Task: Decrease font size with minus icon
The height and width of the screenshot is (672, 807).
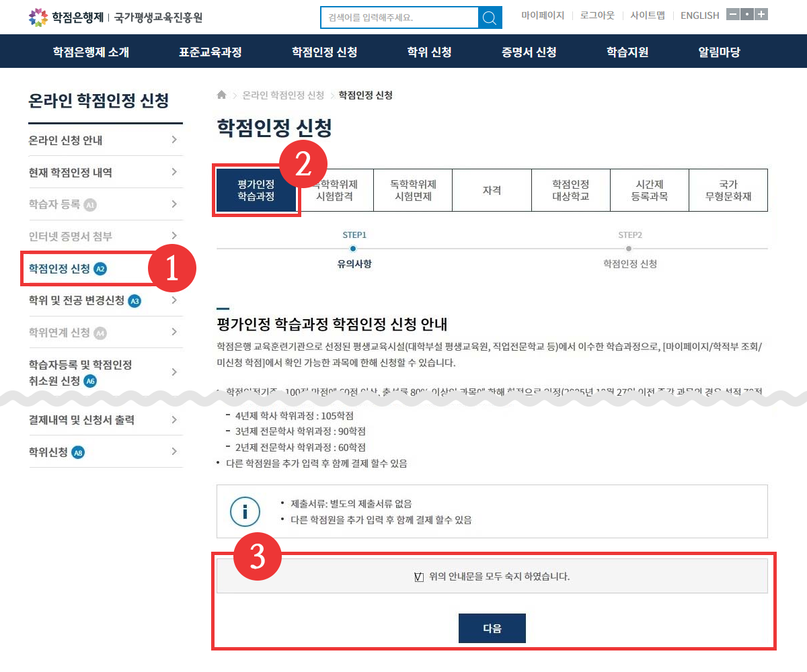Action: (733, 15)
